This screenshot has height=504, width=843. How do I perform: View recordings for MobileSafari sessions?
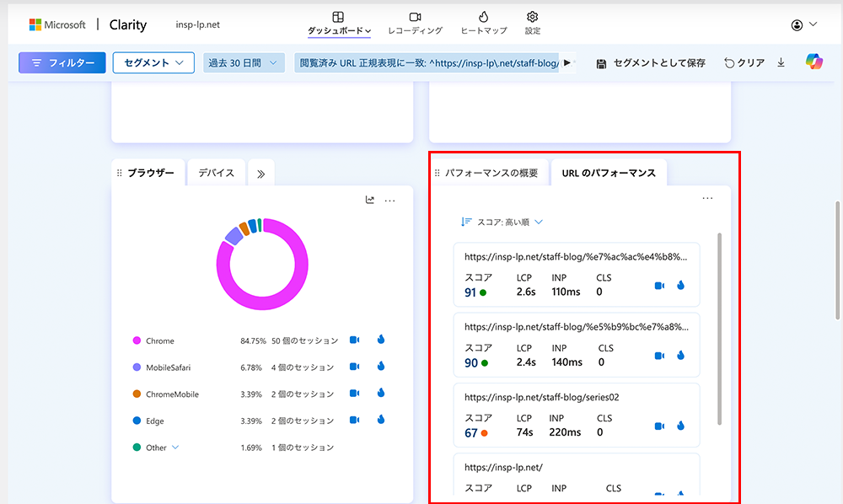pos(354,367)
